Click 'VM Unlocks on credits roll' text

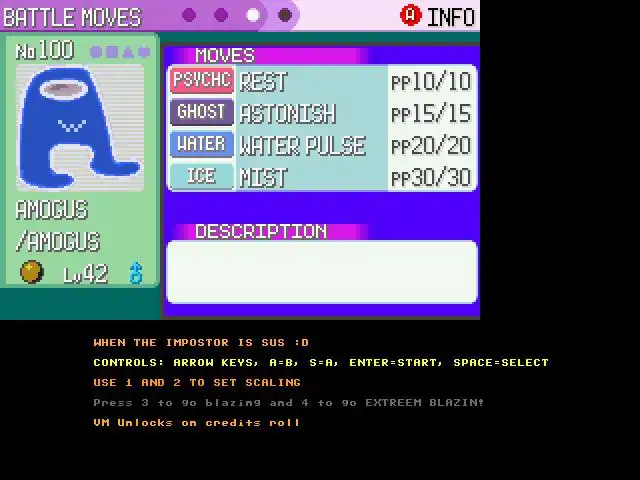(197, 423)
